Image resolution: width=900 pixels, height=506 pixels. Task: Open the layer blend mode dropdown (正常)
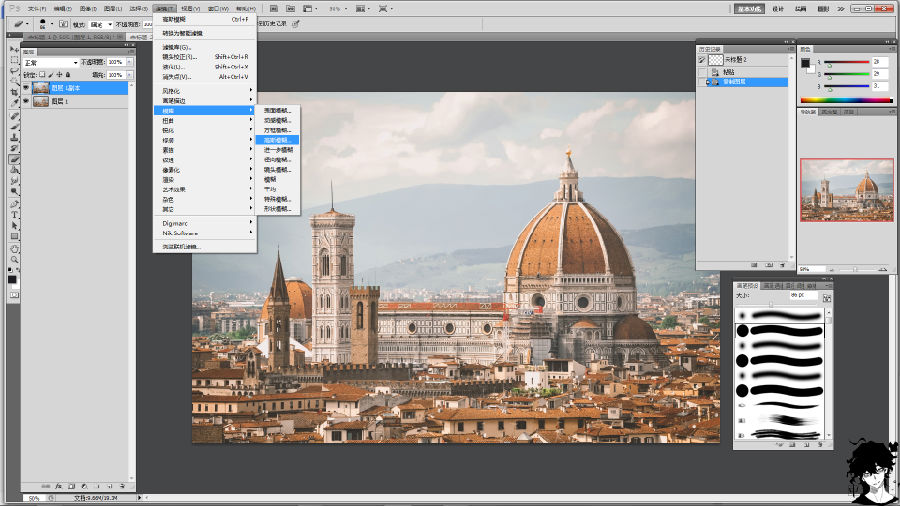coord(50,62)
